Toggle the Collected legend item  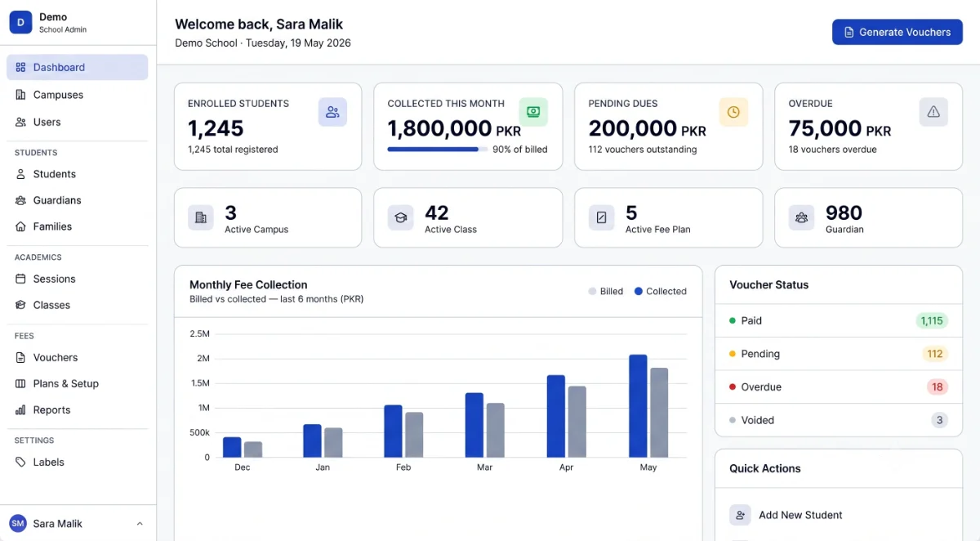pos(661,291)
